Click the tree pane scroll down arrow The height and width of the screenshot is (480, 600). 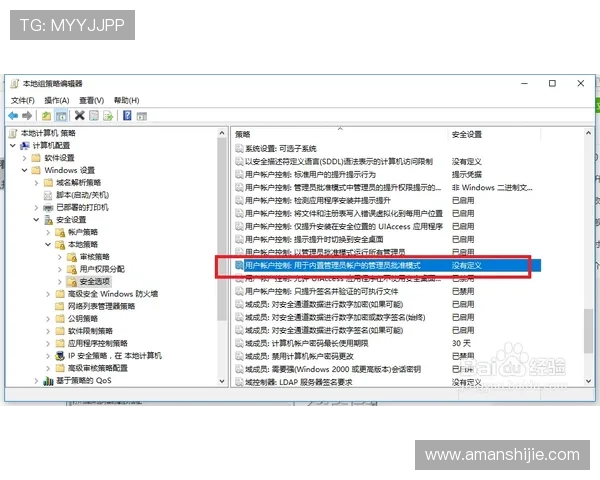click(x=222, y=381)
